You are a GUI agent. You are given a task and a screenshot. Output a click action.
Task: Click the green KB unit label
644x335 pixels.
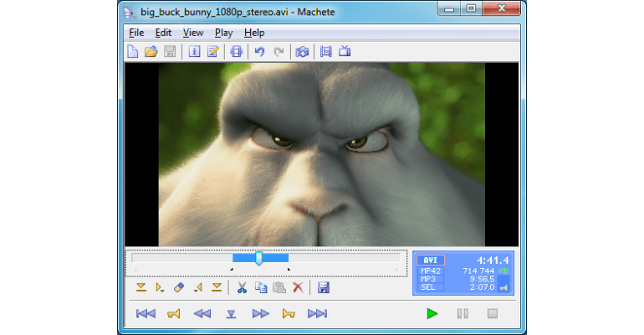(503, 271)
